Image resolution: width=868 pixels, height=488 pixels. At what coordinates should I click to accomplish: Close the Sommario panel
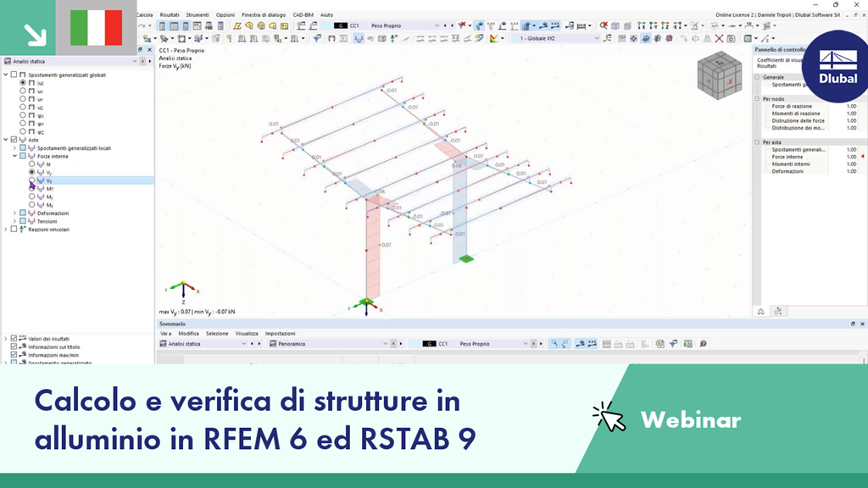tap(862, 324)
